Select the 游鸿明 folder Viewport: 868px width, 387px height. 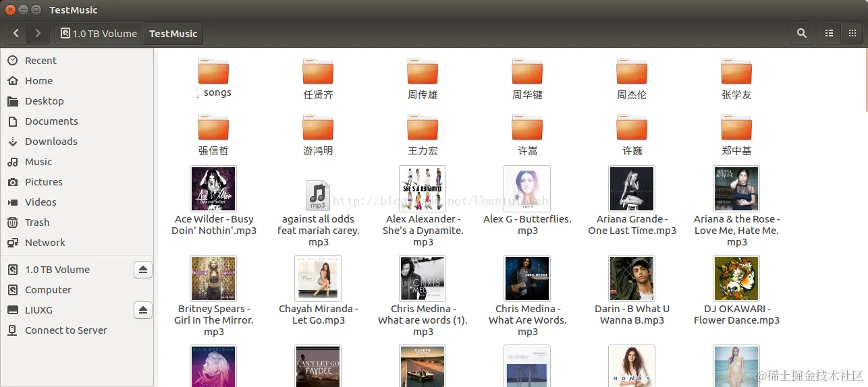(318, 135)
